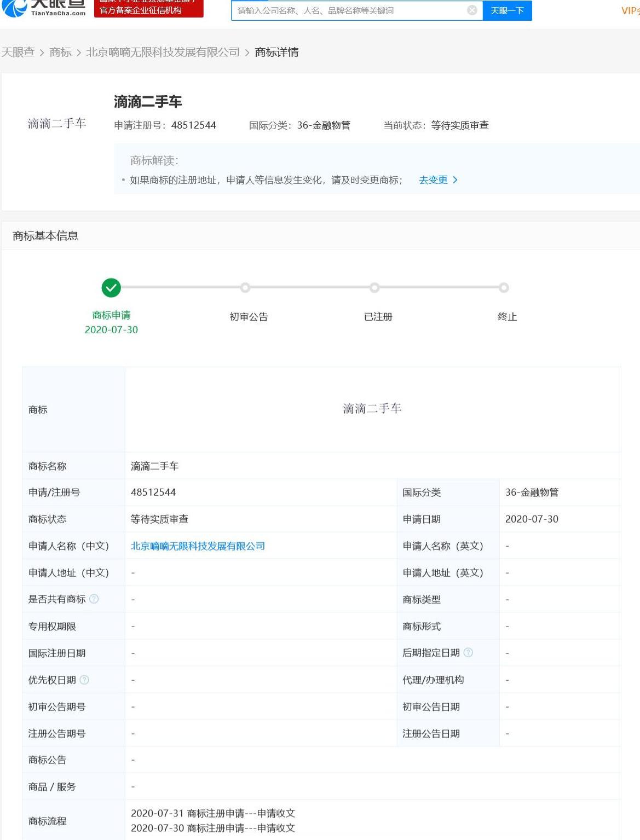Click help icon beside 优先权日期
The width and height of the screenshot is (640, 840).
(84, 680)
